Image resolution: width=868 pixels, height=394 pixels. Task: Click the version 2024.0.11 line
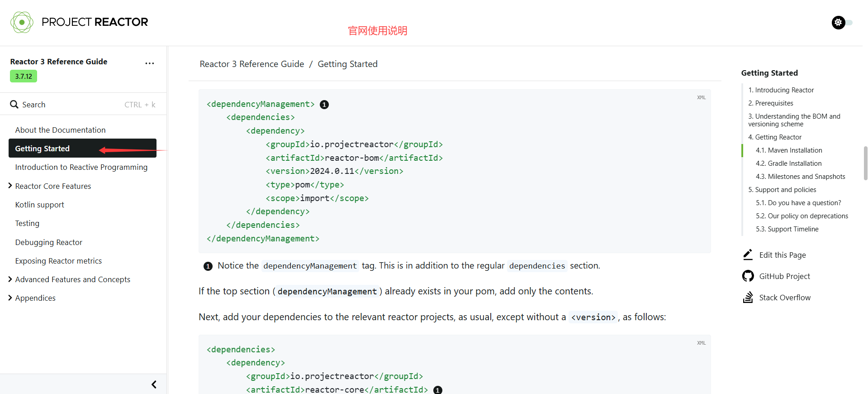point(334,171)
